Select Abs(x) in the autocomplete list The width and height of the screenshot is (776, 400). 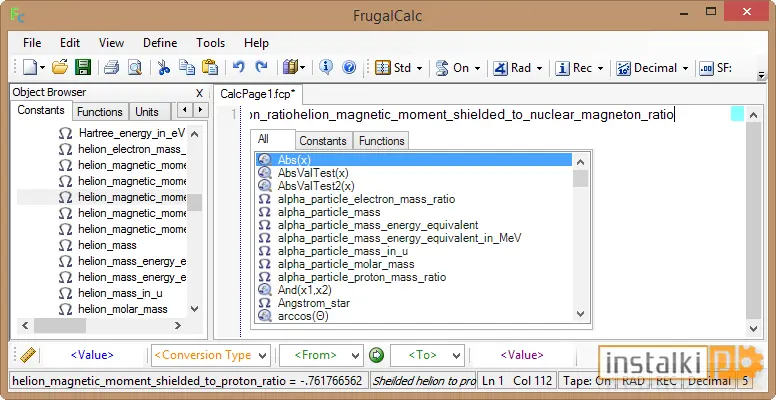(x=414, y=159)
